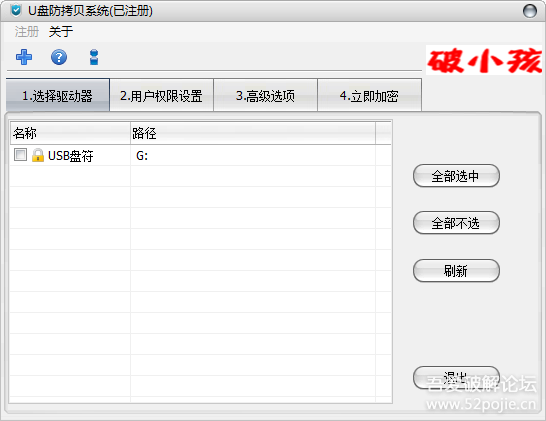Check the USB盘符 checkbox

20,155
